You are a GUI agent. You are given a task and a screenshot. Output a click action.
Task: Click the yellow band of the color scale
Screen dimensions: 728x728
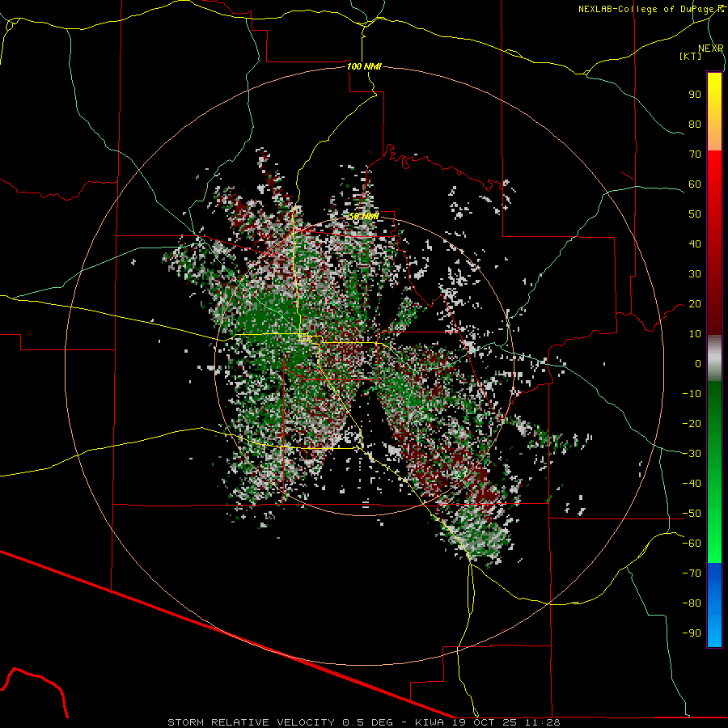point(714,99)
